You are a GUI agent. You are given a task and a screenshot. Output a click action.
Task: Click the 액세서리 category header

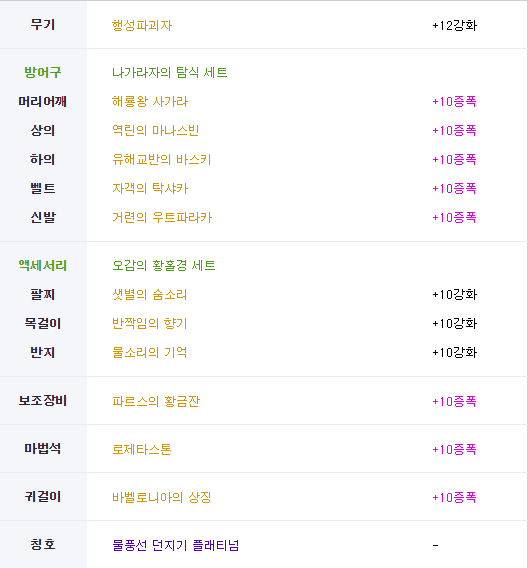click(43, 266)
